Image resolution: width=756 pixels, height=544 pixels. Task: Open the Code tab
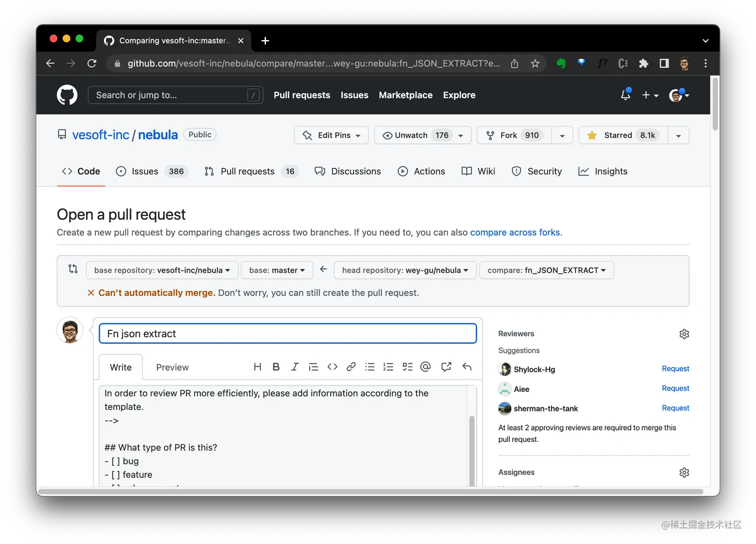(x=81, y=171)
